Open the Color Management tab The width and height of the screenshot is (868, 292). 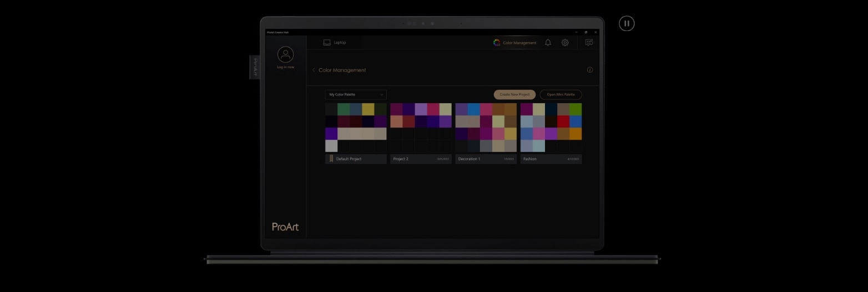tap(514, 43)
